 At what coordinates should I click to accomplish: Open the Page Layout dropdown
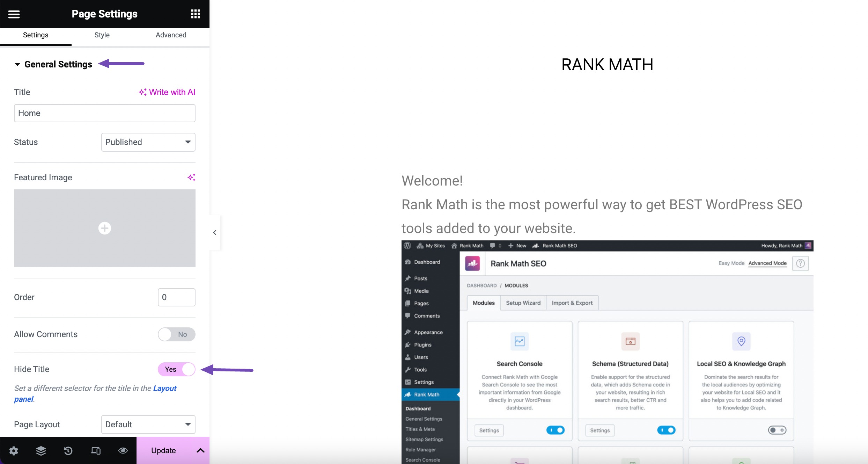click(148, 425)
